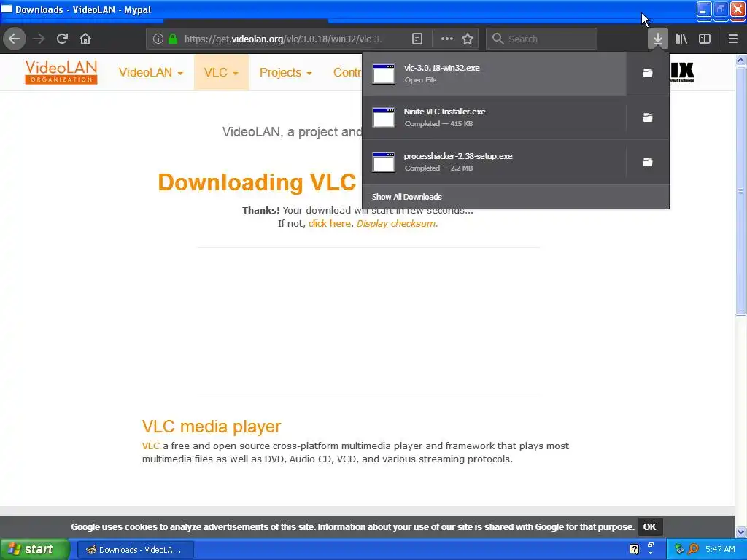The image size is (747, 560).
Task: Open the help tray icon in taskbar
Action: (x=634, y=549)
